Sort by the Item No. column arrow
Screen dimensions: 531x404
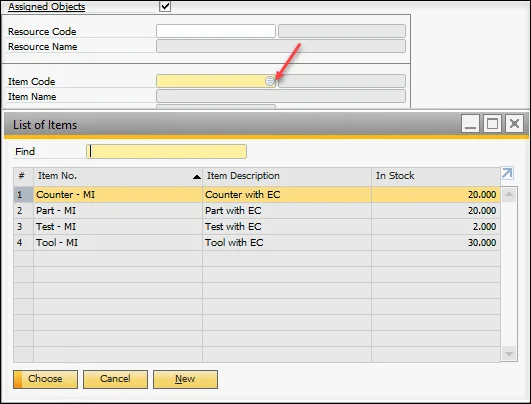click(x=196, y=176)
